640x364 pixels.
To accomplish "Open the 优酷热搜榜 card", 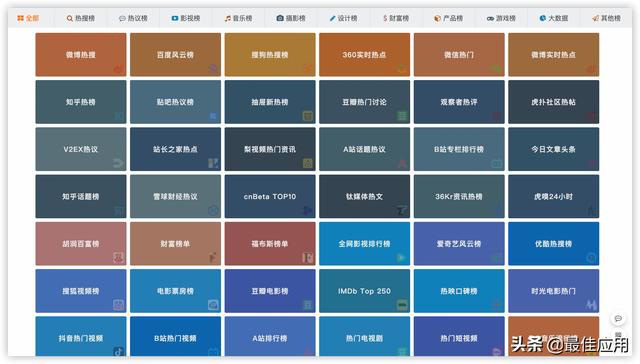I will pyautogui.click(x=553, y=244).
